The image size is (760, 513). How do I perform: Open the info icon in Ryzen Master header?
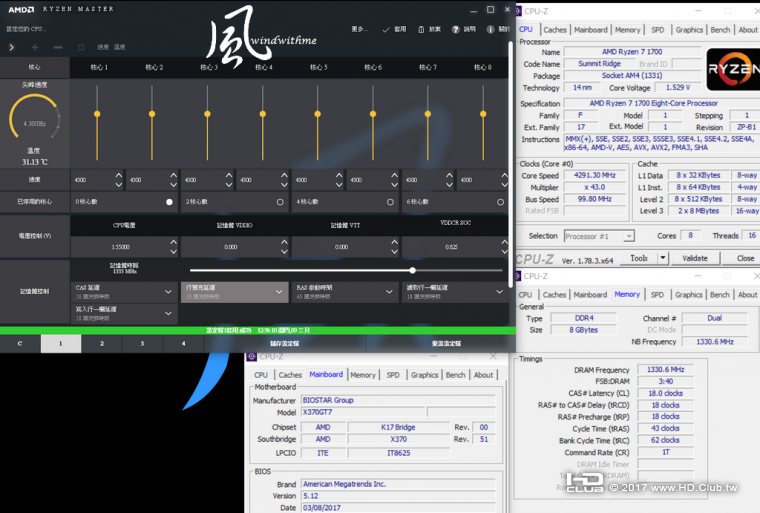[x=489, y=29]
